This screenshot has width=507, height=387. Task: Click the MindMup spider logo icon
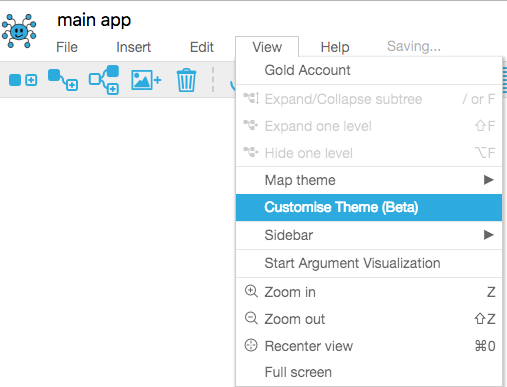pos(19,31)
